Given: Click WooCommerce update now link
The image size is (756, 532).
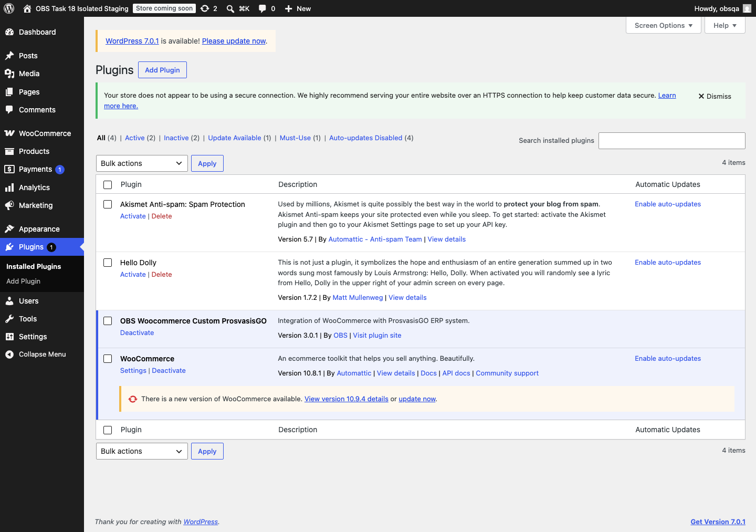Looking at the screenshot, I should tap(417, 399).
